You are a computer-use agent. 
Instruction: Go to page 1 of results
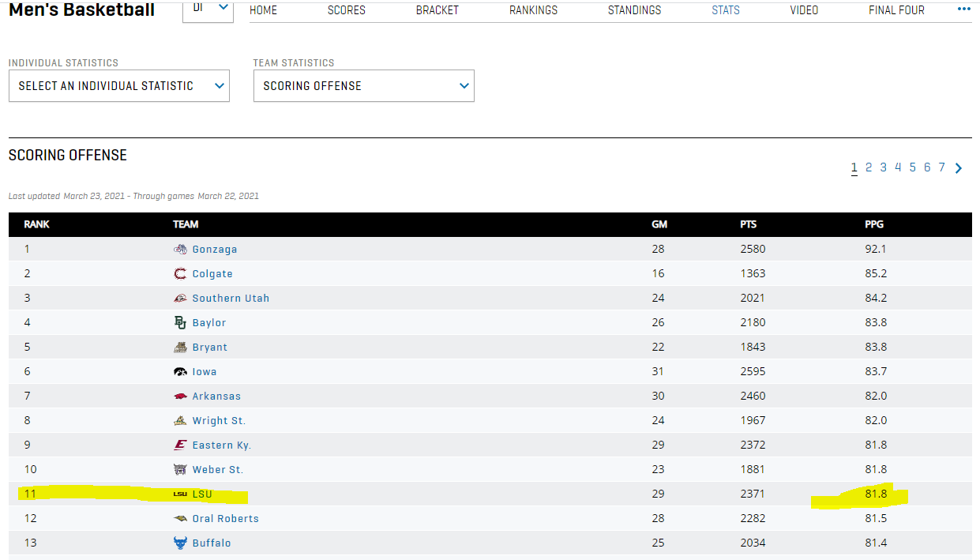pyautogui.click(x=854, y=167)
